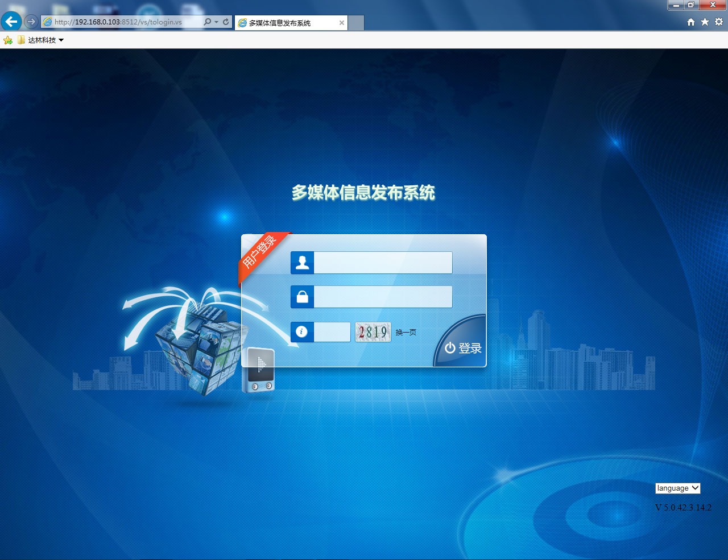This screenshot has height=560, width=728.
Task: Open browser settings gear icon
Action: coord(719,22)
